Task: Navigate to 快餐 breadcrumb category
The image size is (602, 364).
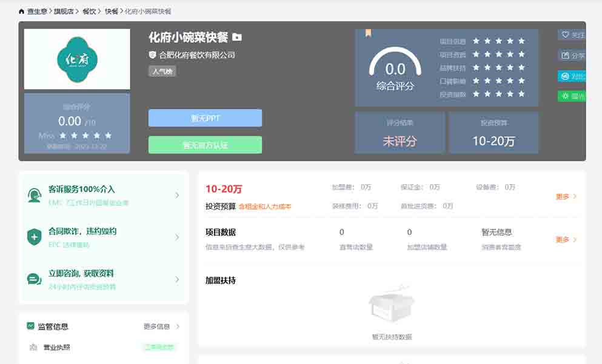Action: (111, 12)
